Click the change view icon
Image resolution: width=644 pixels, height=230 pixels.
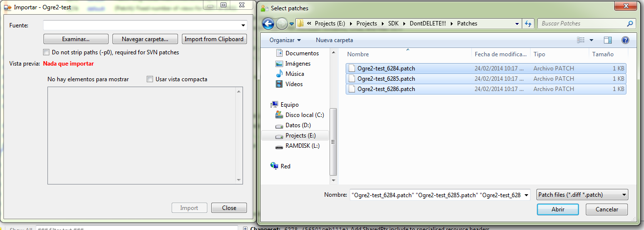click(x=581, y=40)
